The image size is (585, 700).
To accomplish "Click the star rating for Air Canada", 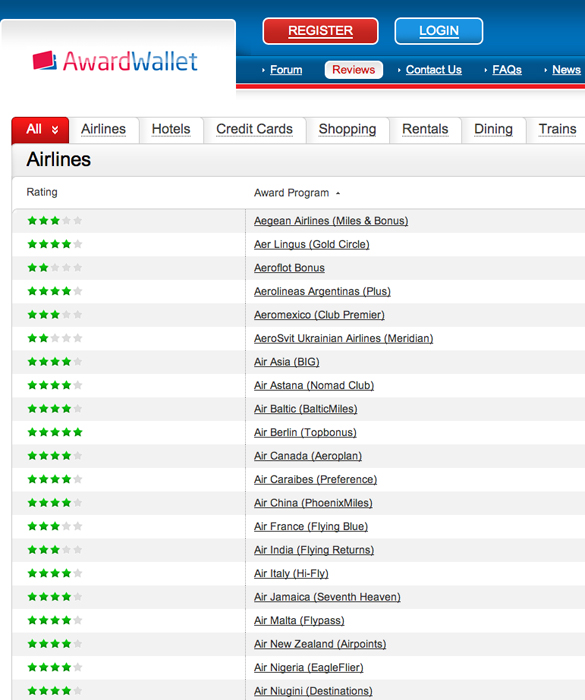I will [x=55, y=456].
